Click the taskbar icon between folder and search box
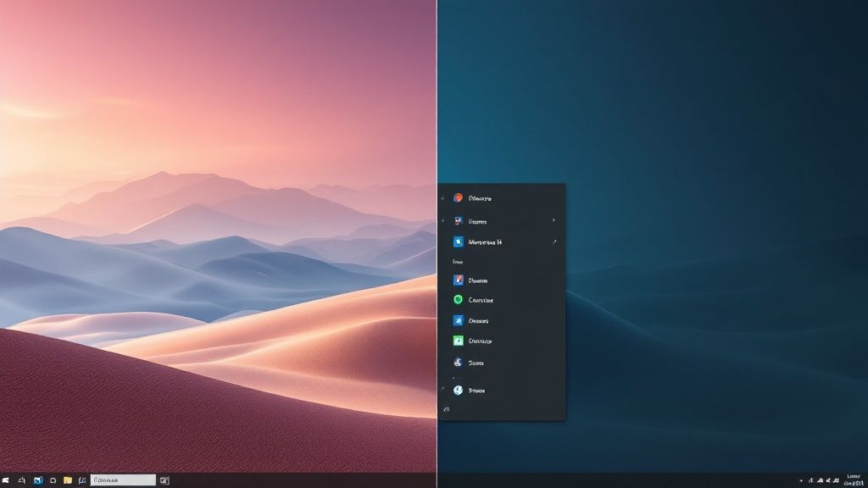Image resolution: width=868 pixels, height=488 pixels. (x=82, y=480)
